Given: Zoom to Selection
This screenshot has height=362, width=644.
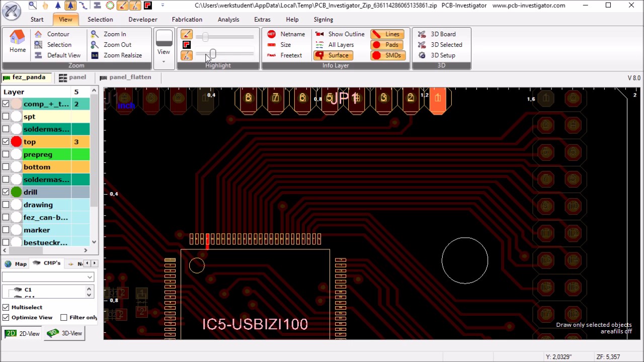Looking at the screenshot, I should [x=53, y=45].
